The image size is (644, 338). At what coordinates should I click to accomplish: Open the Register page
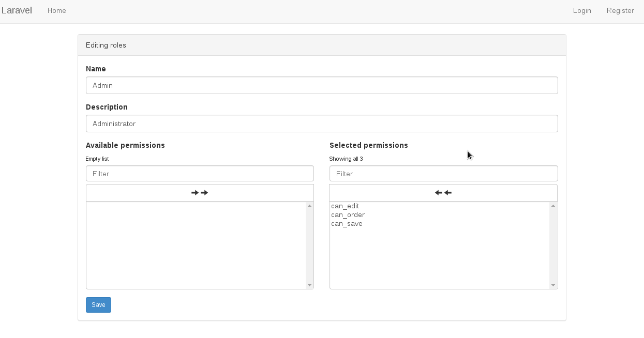tap(620, 10)
